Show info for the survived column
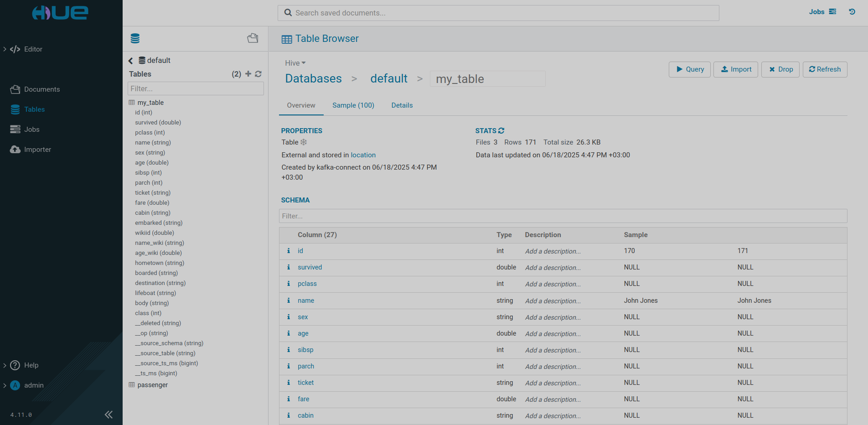Viewport: 868px width, 425px height. (288, 267)
